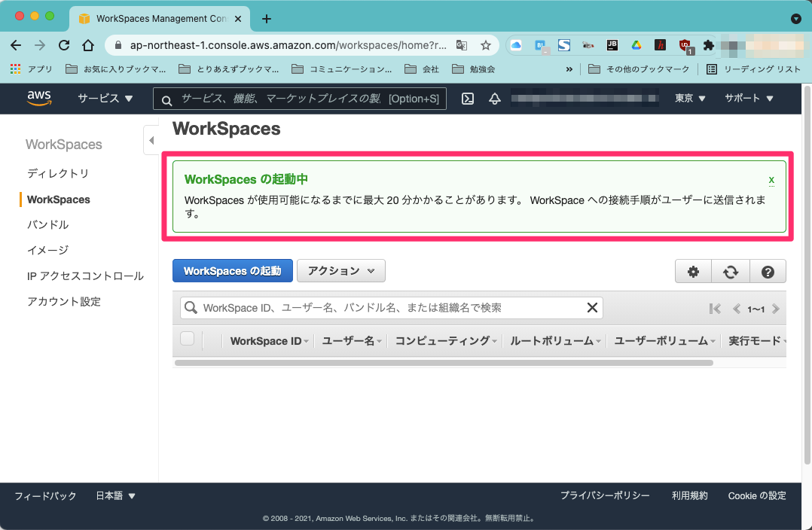Open the WorkSpaces settings gear icon
The width and height of the screenshot is (812, 530).
coord(692,270)
